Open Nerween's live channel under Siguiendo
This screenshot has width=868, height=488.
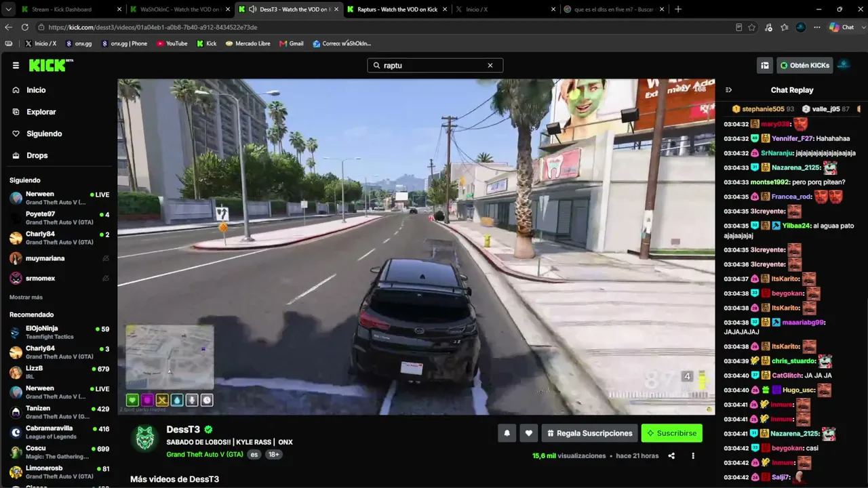tap(59, 198)
